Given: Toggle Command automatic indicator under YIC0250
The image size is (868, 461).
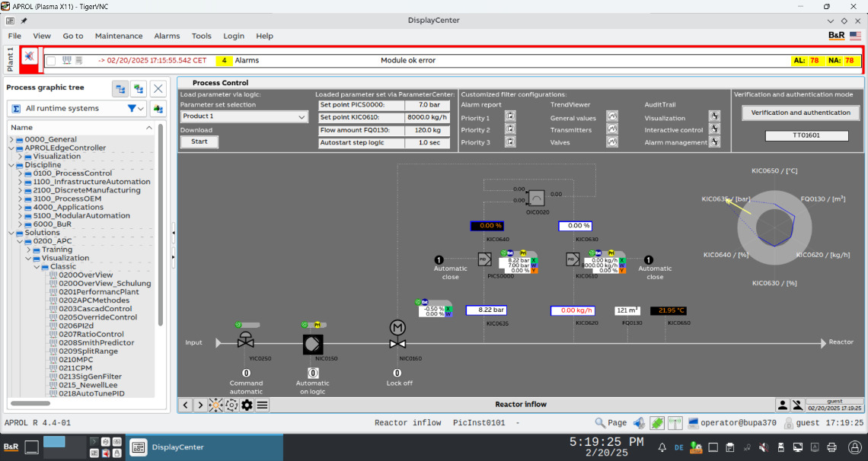Looking at the screenshot, I should 246,373.
